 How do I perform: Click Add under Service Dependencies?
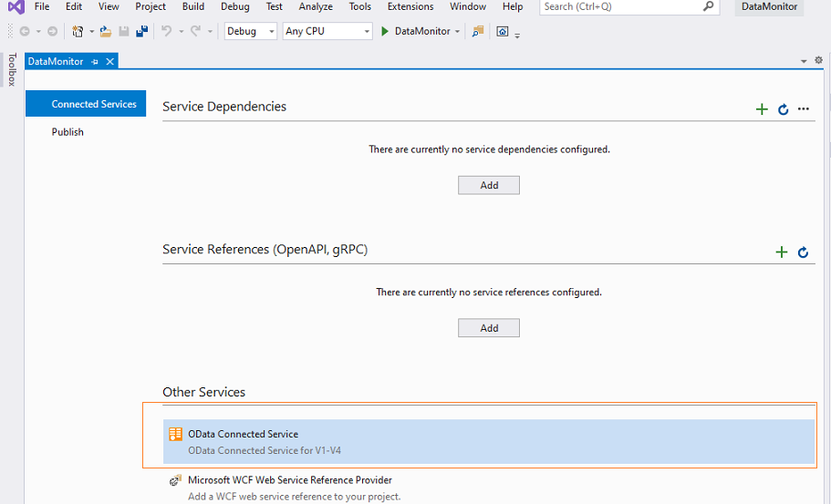489,185
